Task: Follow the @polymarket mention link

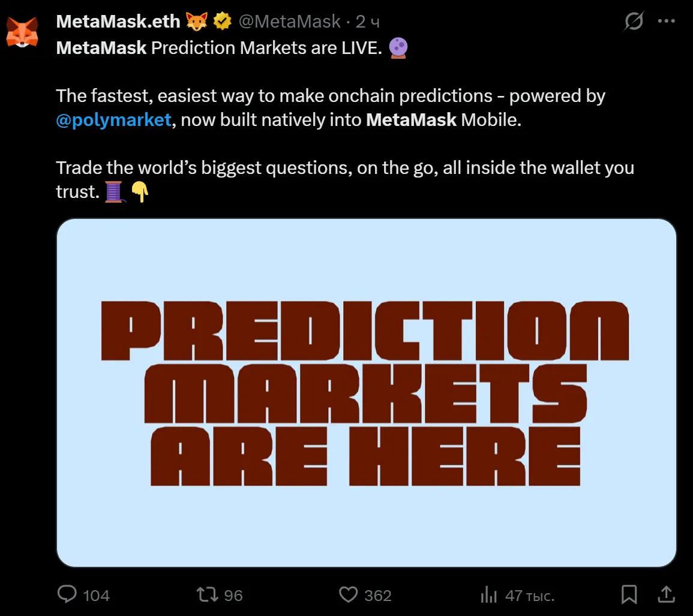Action: coord(114,119)
